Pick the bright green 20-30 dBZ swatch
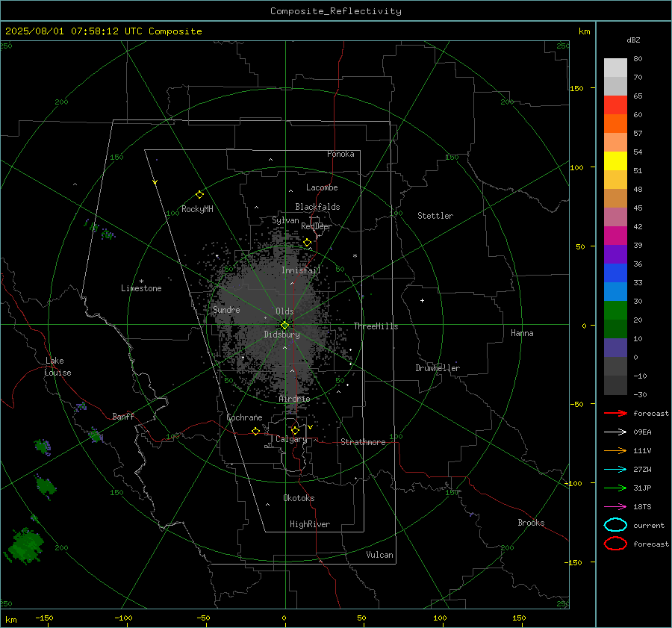 615,311
